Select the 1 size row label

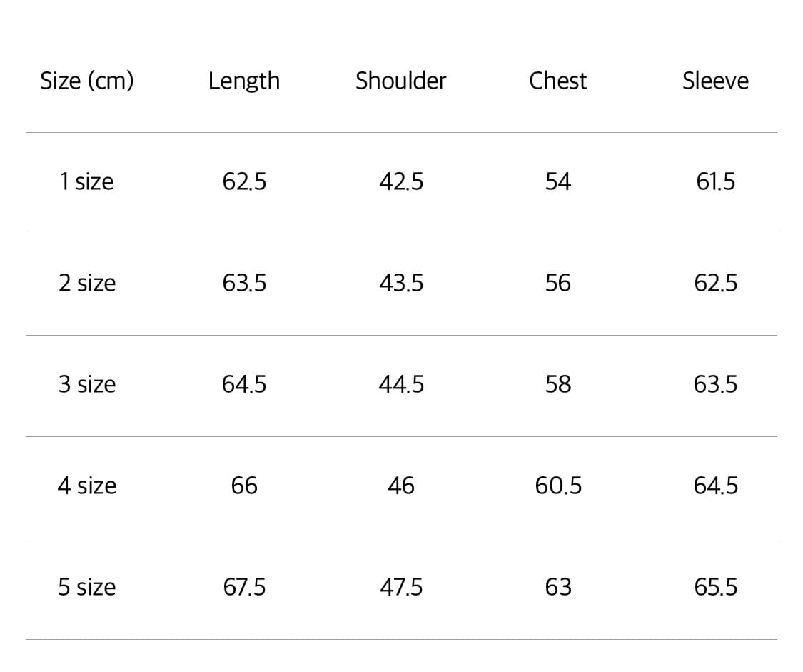click(x=87, y=182)
